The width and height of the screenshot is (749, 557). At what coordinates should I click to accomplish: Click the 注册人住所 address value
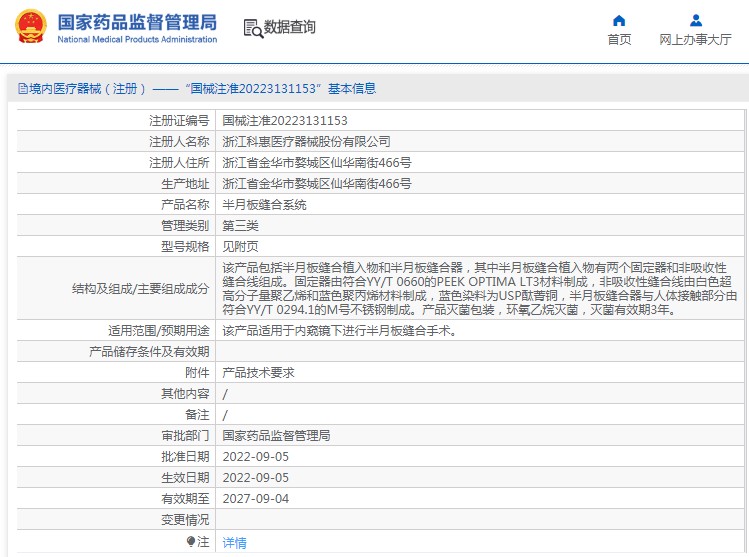click(317, 162)
